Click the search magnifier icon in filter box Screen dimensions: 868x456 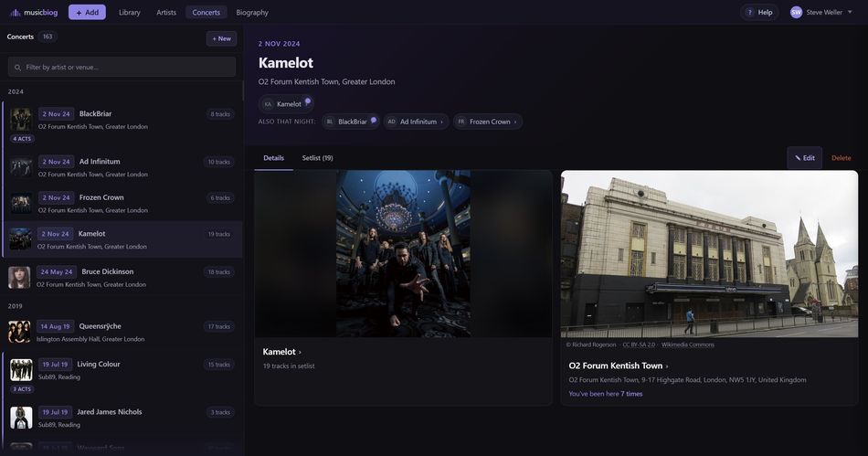pyautogui.click(x=17, y=68)
